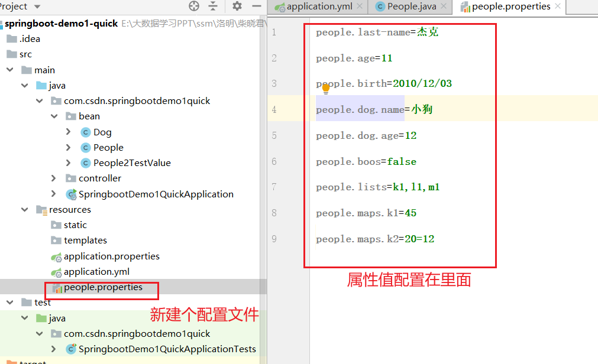Click the People2TestValue class icon
Screen dimensions: 598x364
point(85,163)
